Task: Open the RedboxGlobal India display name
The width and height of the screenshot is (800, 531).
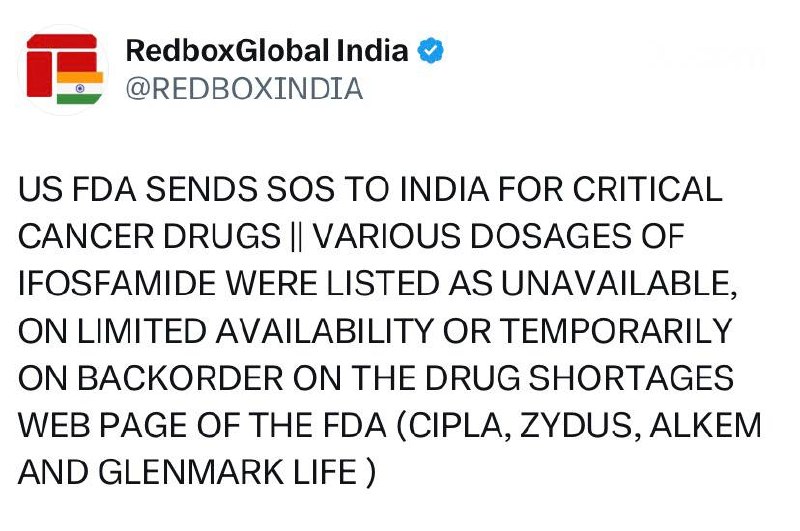Action: tap(267, 50)
